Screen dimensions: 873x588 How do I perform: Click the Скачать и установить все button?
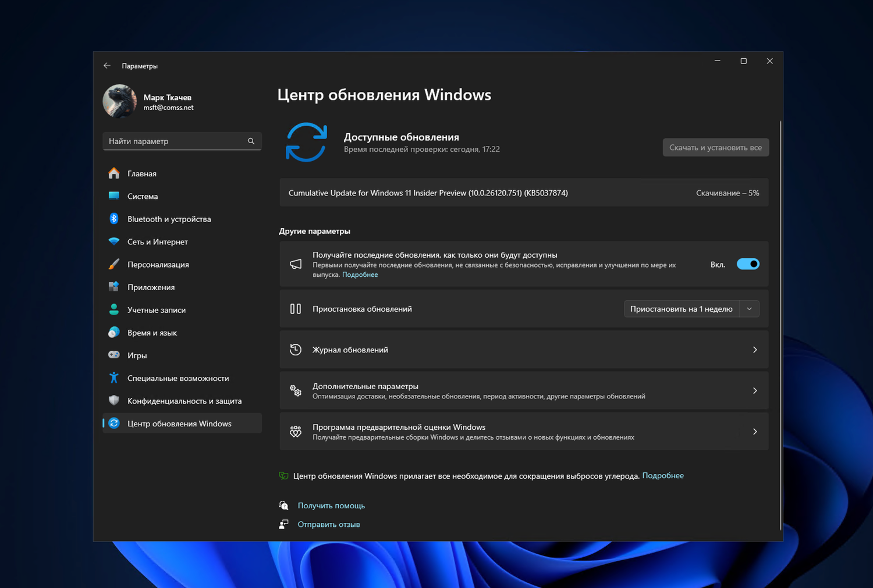click(716, 147)
